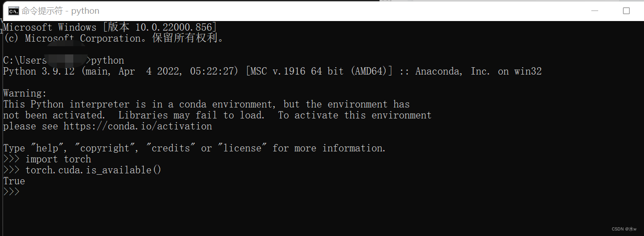Click the window title "命令提示符 - python"
644x236 pixels.
(x=60, y=11)
